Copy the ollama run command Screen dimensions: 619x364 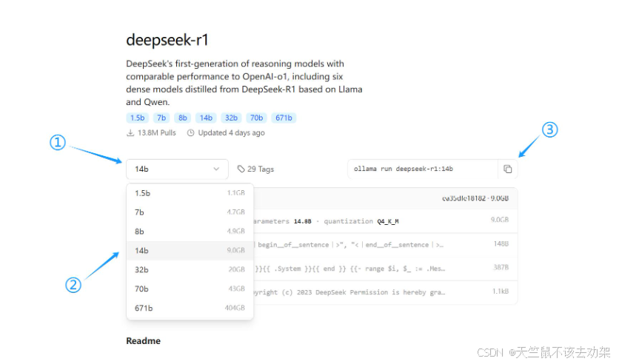tap(508, 169)
